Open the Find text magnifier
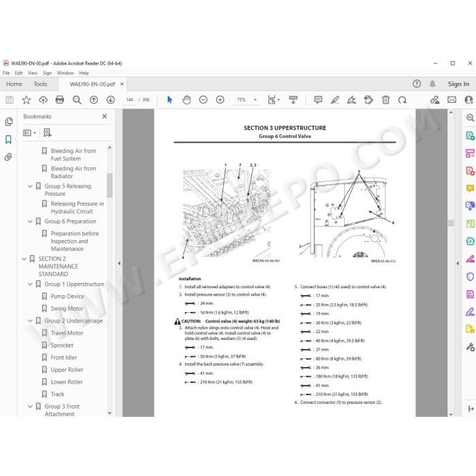The image size is (476, 476). [x=77, y=100]
